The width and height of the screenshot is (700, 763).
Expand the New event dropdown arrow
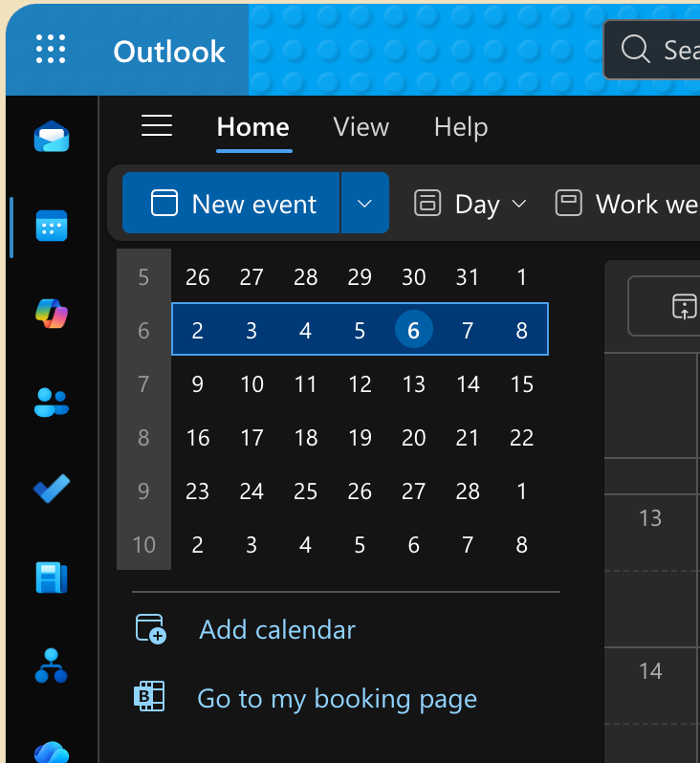click(364, 204)
